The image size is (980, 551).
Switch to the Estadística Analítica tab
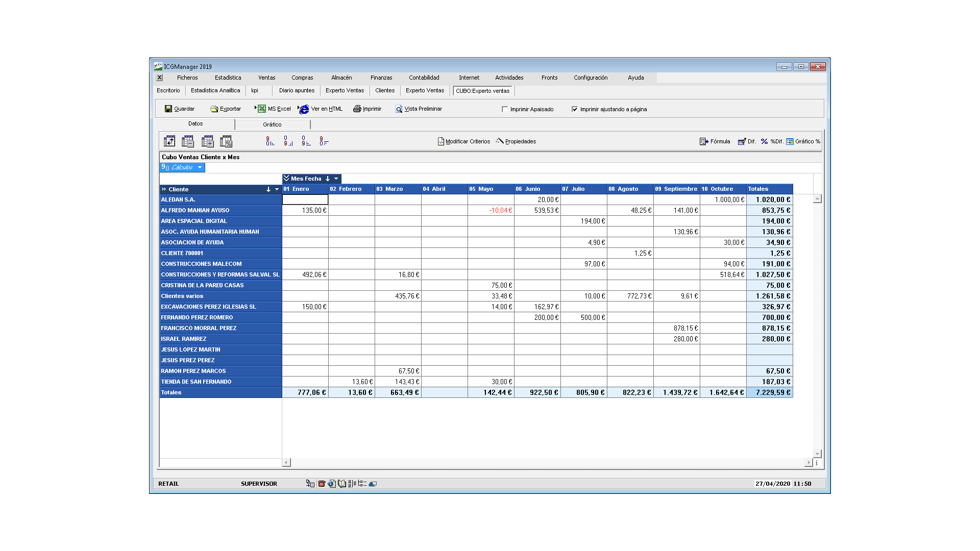(215, 90)
